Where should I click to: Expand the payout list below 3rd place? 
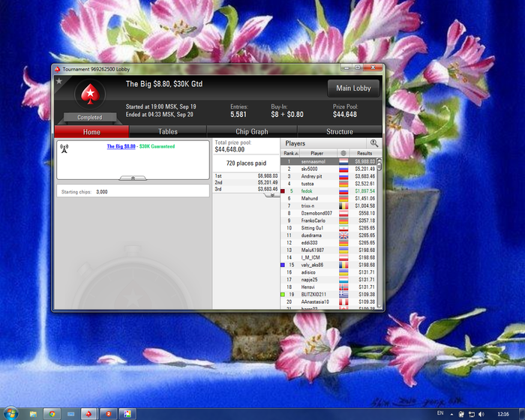coord(272,194)
